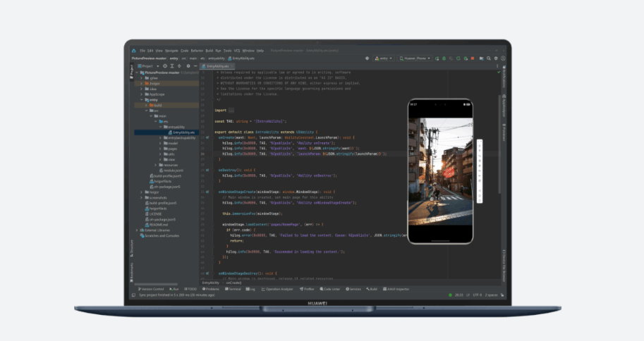The image size is (644, 341).
Task: Open the Problems tool window
Action: pyautogui.click(x=211, y=290)
